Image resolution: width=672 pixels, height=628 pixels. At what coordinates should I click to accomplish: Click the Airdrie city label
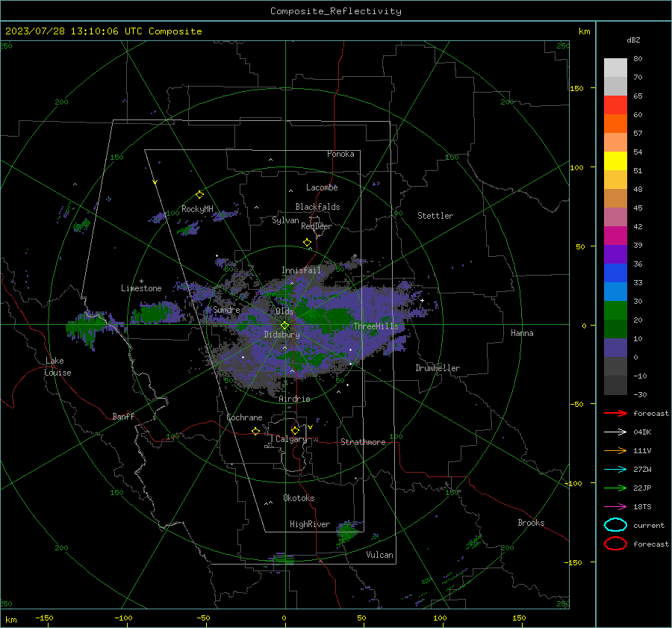(294, 399)
